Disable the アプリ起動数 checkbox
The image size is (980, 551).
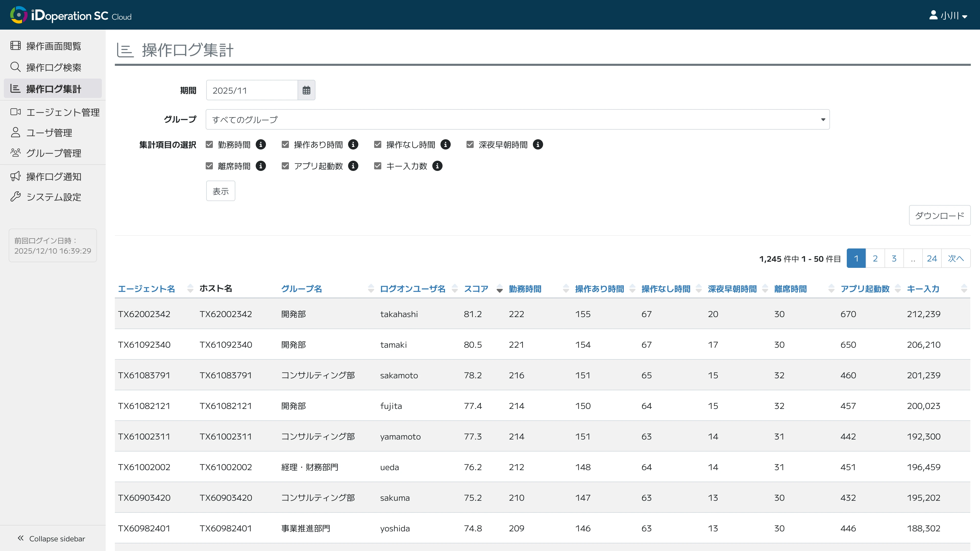285,166
